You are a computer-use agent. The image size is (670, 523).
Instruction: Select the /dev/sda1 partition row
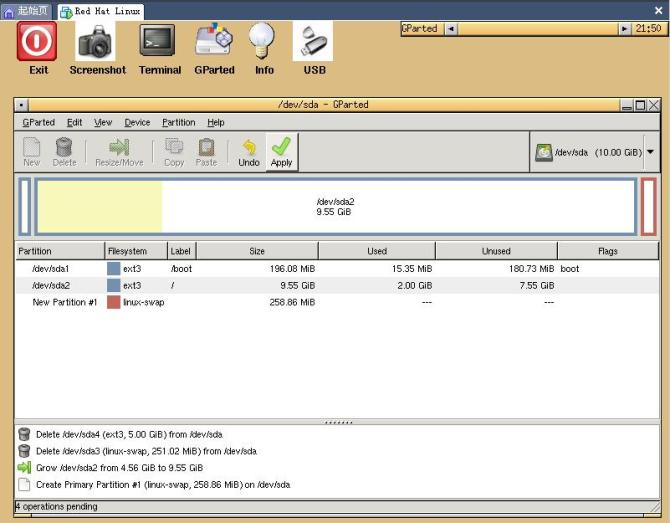point(337,269)
